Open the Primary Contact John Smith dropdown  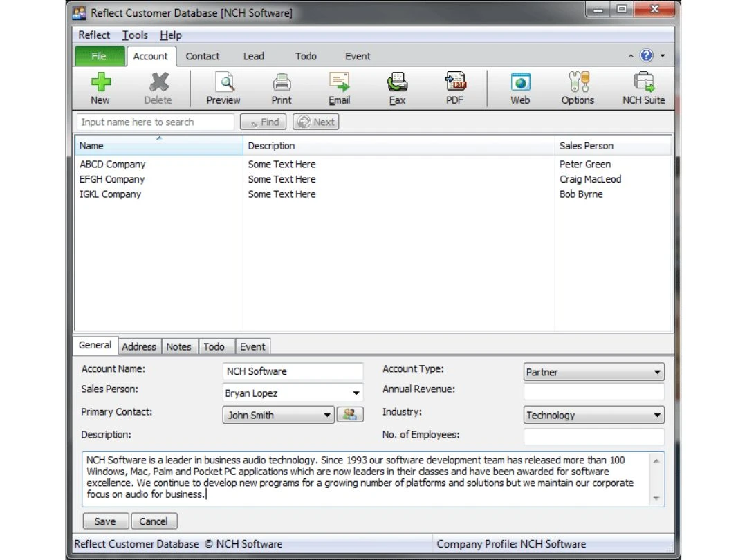326,415
